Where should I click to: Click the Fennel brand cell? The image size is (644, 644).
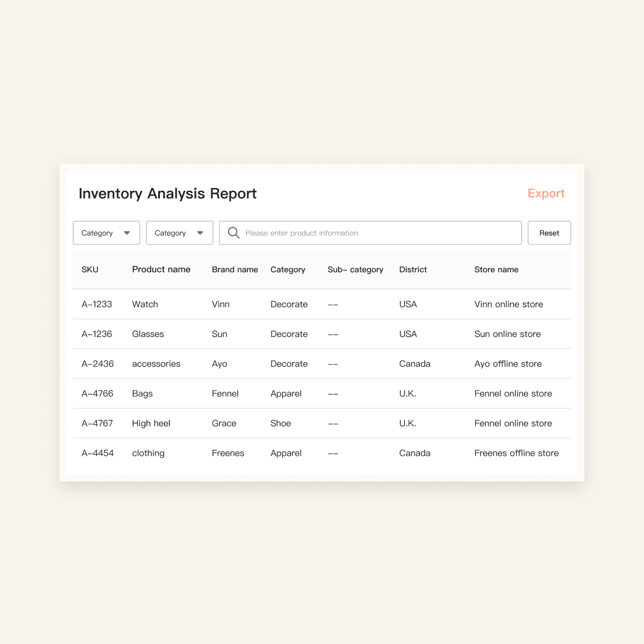(225, 393)
